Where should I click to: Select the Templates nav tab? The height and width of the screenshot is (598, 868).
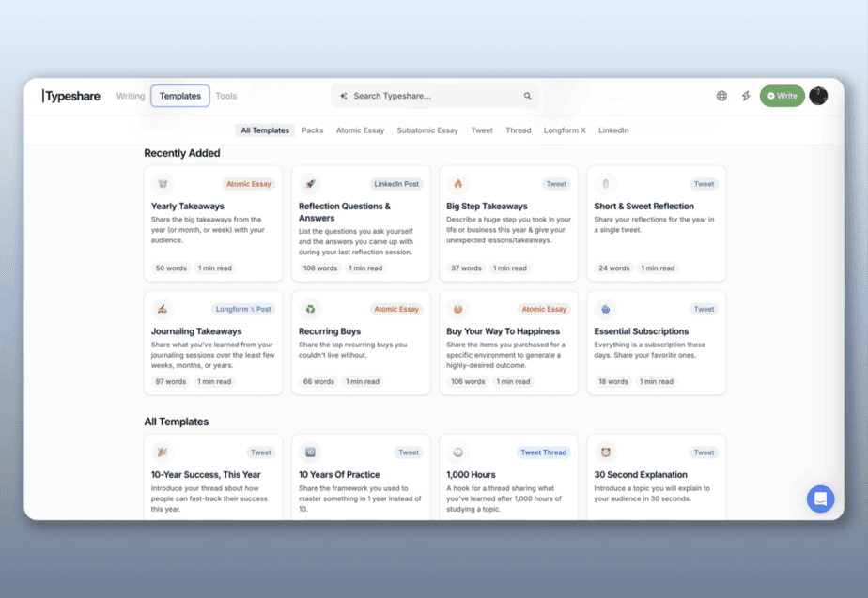(x=180, y=96)
